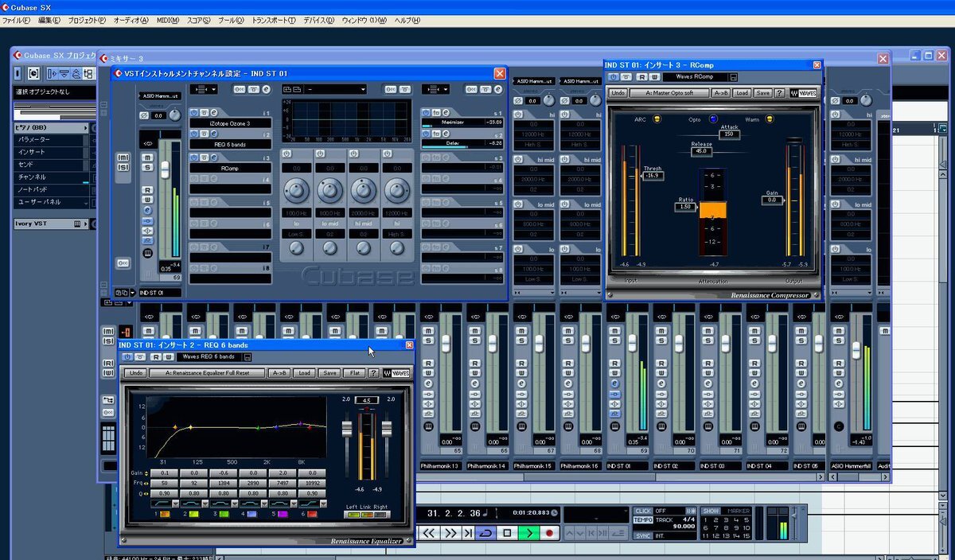Viewport: 955px width, 560px height.
Task: Click the Thresh value field in RComp
Action: tap(655, 175)
